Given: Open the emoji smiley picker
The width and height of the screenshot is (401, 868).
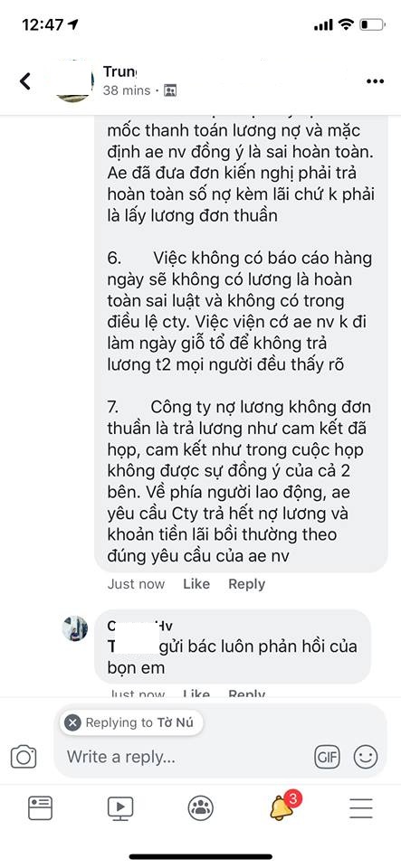Looking at the screenshot, I should click(x=366, y=756).
